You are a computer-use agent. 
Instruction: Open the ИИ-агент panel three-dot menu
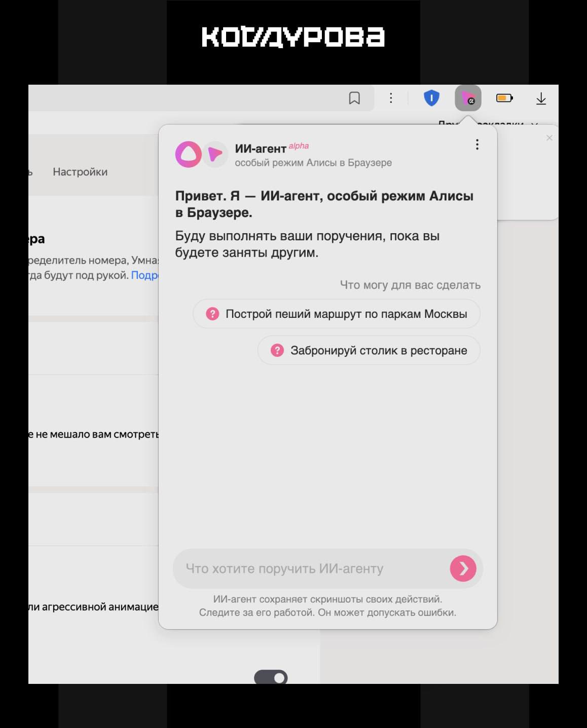(477, 144)
